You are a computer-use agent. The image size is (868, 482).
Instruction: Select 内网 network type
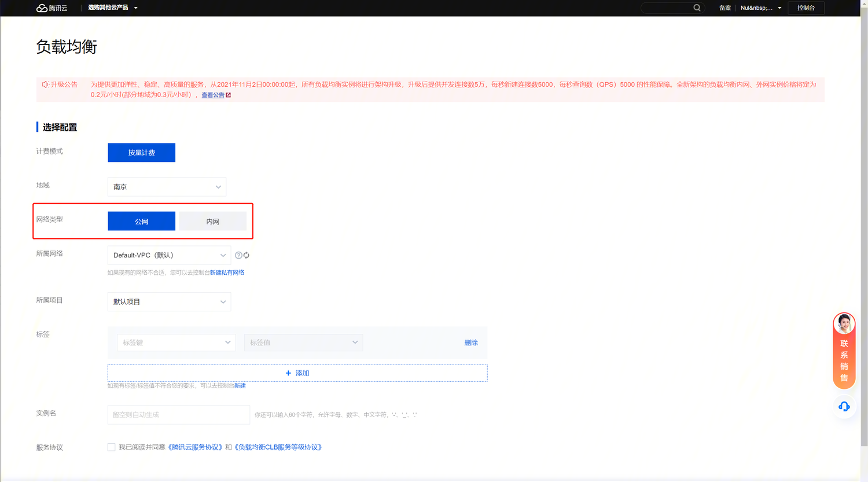[212, 222]
